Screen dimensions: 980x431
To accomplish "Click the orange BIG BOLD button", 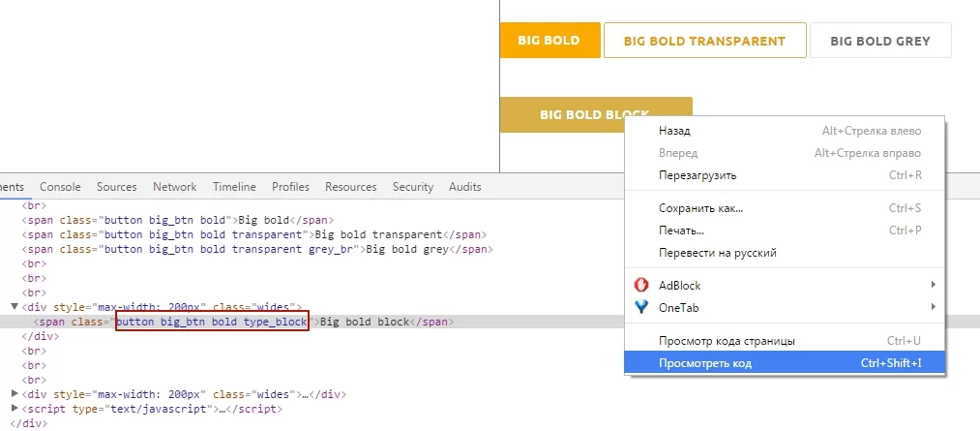I will pyautogui.click(x=550, y=41).
